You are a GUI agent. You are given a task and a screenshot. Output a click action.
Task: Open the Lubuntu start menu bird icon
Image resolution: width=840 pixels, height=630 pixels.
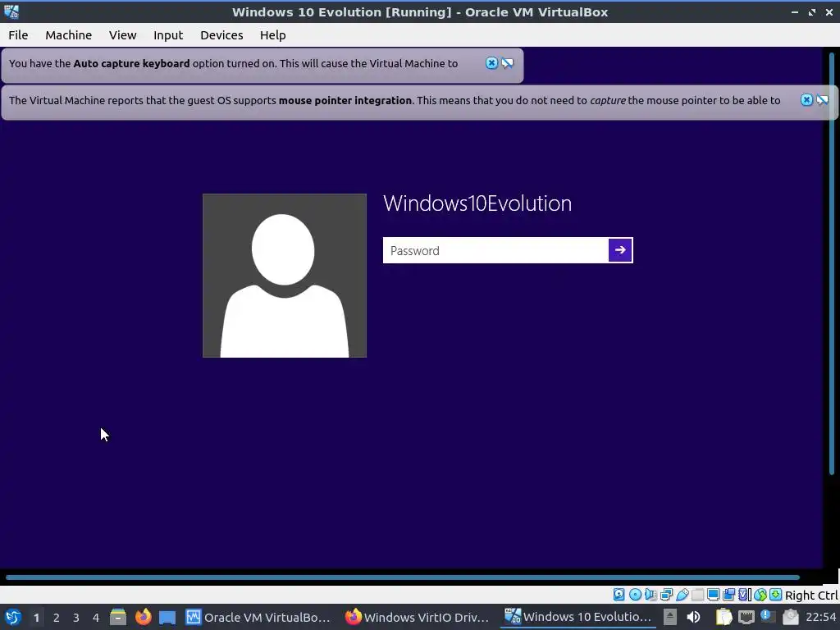pos(13,617)
